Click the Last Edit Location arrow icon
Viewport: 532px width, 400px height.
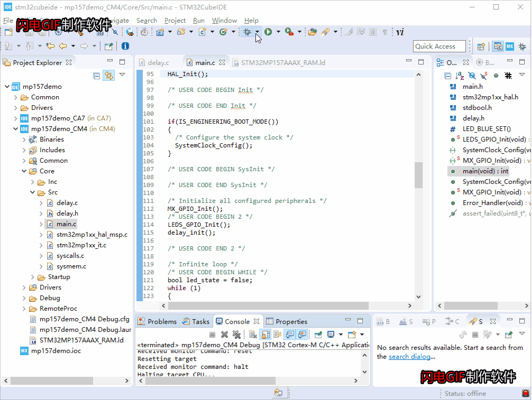(50, 46)
